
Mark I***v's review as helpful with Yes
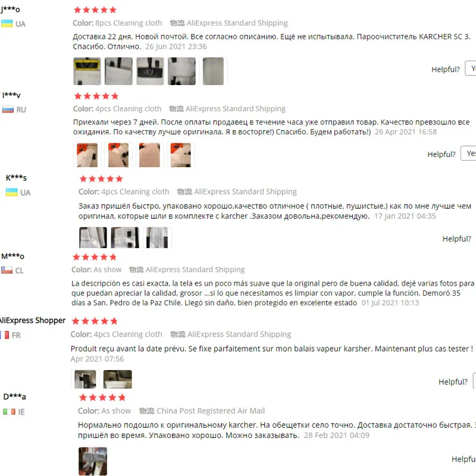point(468,154)
